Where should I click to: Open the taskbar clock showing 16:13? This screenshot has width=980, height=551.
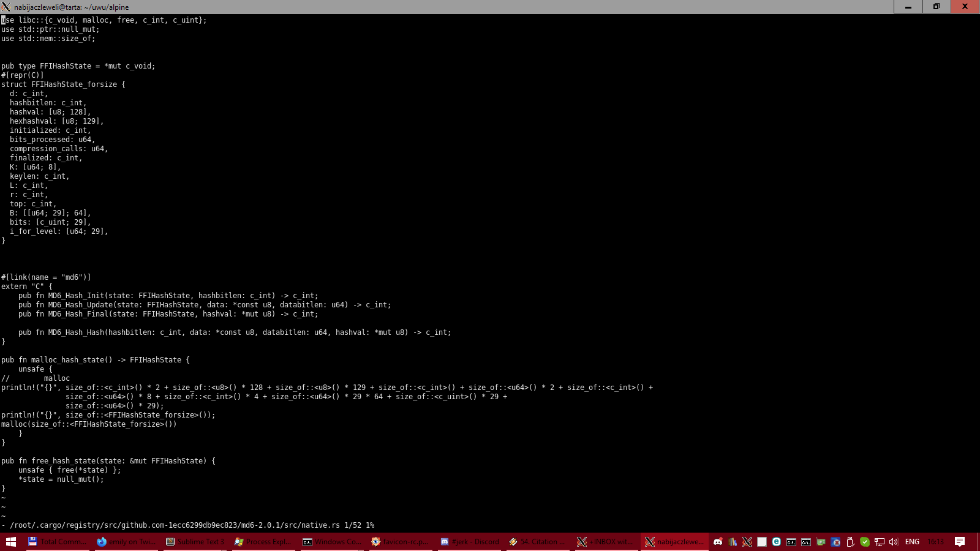click(935, 542)
